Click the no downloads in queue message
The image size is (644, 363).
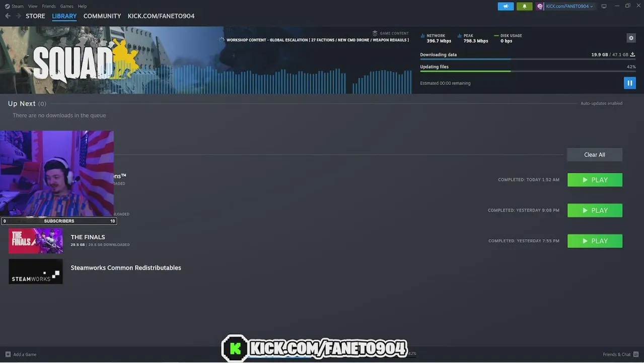click(x=59, y=115)
